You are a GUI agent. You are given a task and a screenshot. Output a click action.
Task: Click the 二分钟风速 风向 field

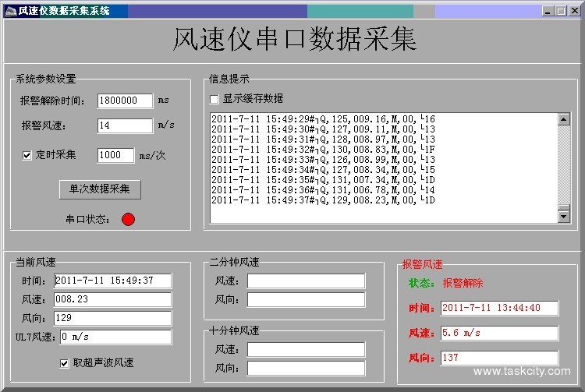pyautogui.click(x=306, y=299)
